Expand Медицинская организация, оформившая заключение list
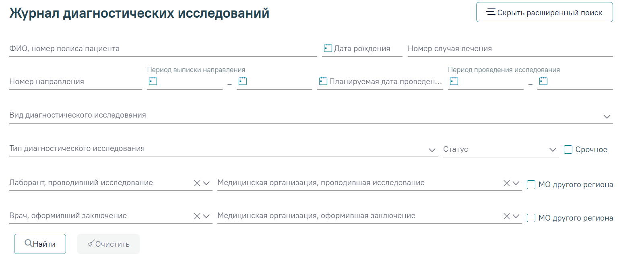The height and width of the screenshot is (260, 644). click(x=516, y=216)
